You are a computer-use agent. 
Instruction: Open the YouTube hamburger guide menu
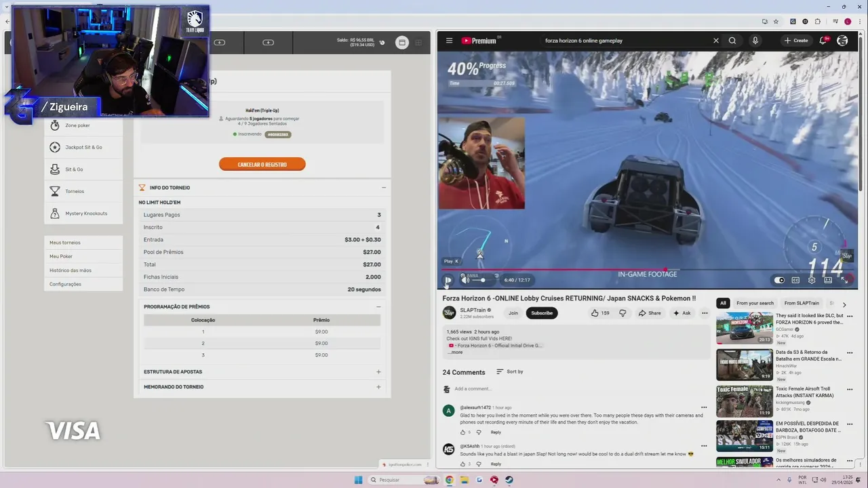[449, 41]
